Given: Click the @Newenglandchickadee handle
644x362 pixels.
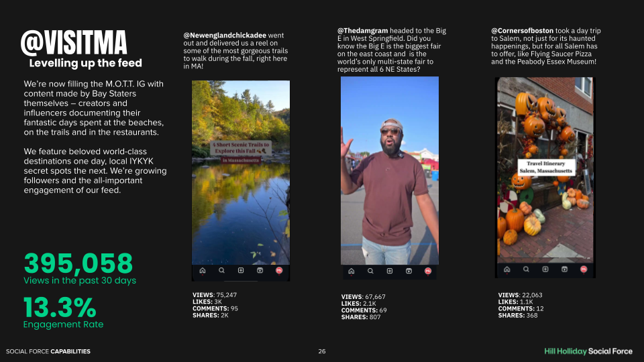Looking at the screenshot, I should [225, 36].
